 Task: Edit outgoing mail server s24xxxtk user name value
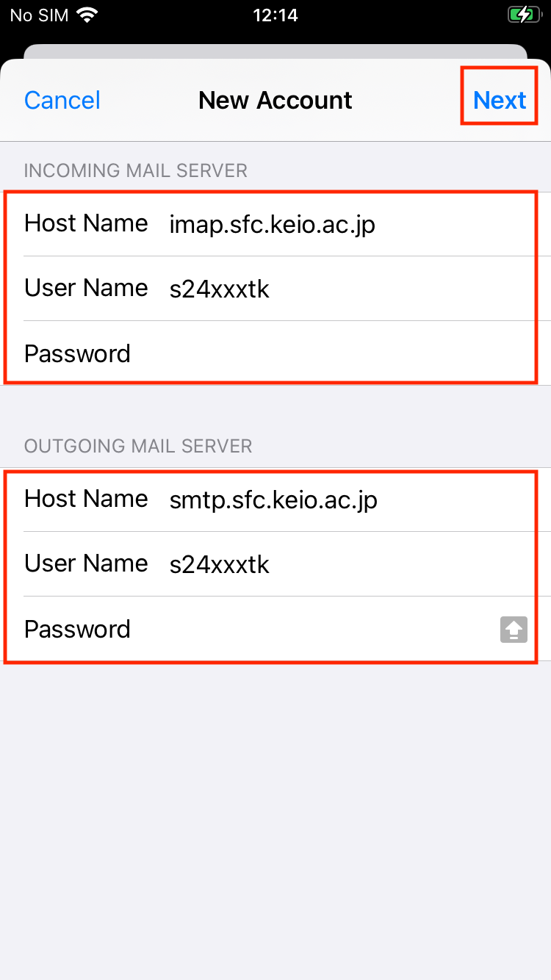[x=220, y=564]
